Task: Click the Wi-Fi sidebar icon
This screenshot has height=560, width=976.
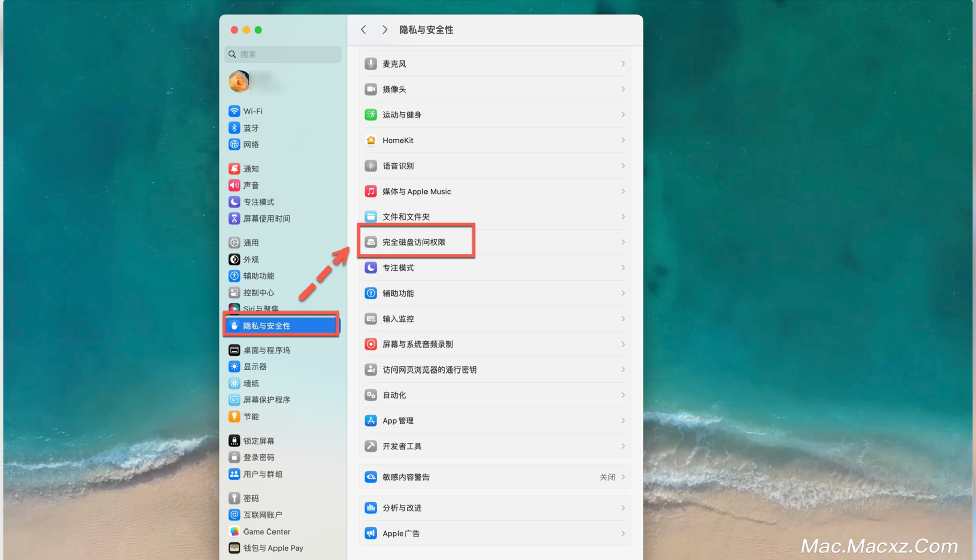Action: (234, 111)
